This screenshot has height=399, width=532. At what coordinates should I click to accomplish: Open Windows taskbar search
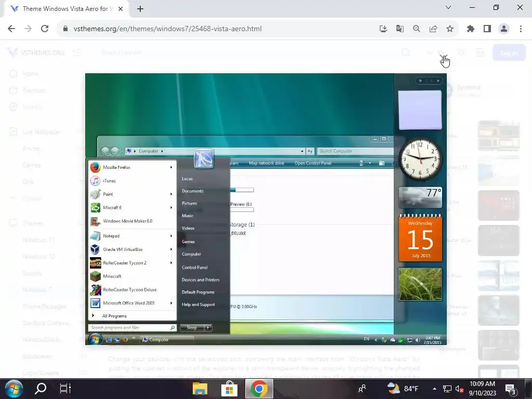click(x=41, y=389)
